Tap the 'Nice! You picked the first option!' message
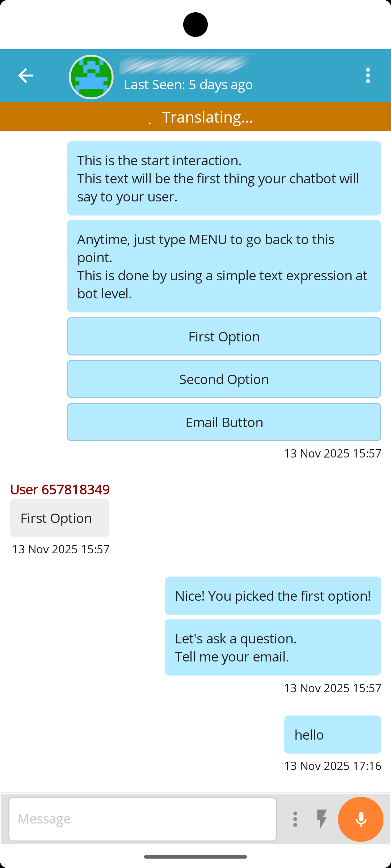The height and width of the screenshot is (868, 391). tap(273, 596)
